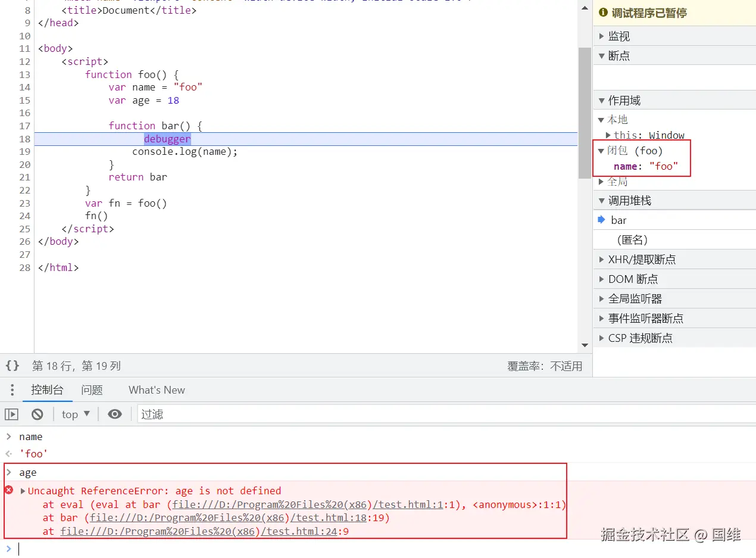Click the return bar line
Image resolution: width=756 pixels, height=558 pixels.
click(138, 177)
